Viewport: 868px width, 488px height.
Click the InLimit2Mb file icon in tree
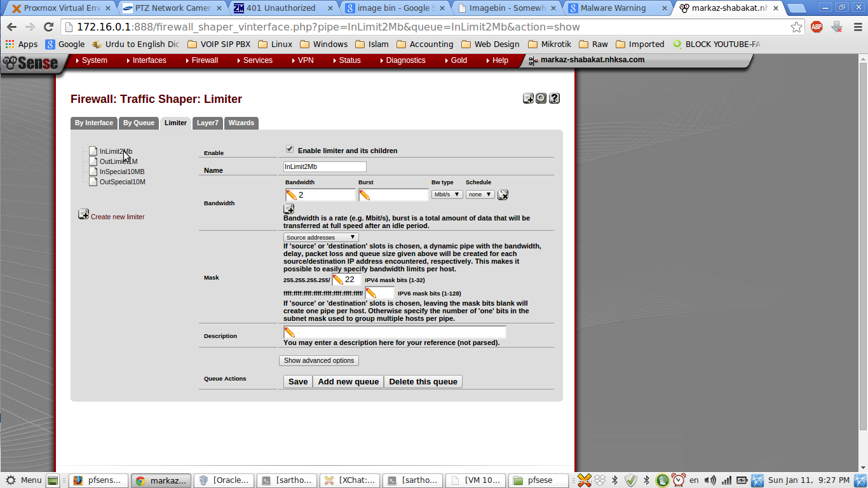[x=93, y=151]
